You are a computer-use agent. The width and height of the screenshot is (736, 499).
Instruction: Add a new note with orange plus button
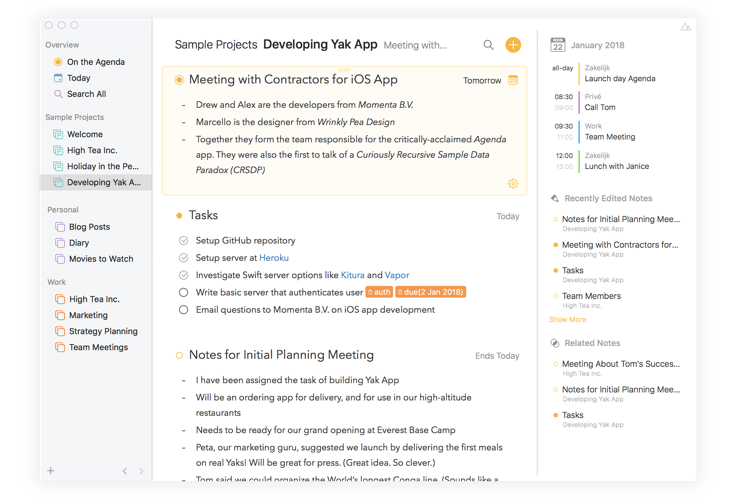[x=513, y=45]
